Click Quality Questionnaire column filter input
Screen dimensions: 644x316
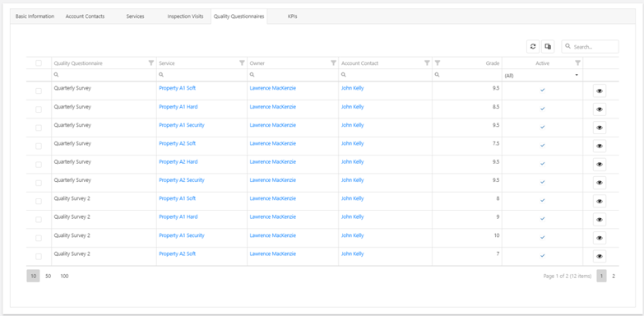pos(104,75)
